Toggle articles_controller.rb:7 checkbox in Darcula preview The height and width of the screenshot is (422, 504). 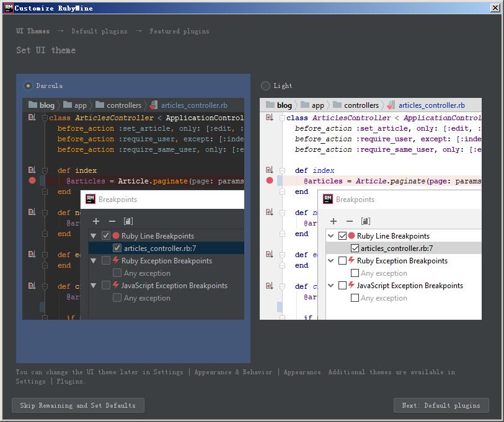click(x=117, y=248)
